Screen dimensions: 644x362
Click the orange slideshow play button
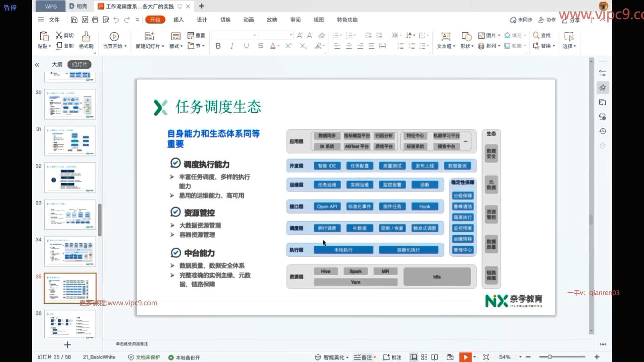(x=465, y=357)
